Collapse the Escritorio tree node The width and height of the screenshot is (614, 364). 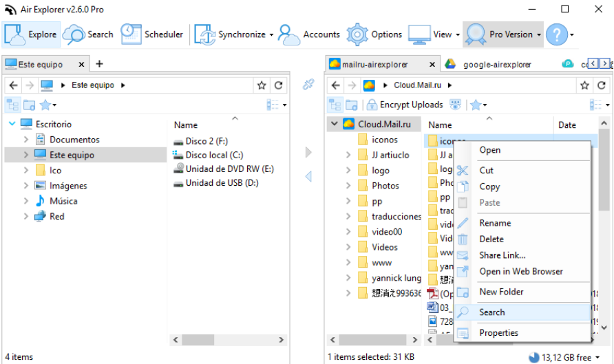click(x=12, y=124)
